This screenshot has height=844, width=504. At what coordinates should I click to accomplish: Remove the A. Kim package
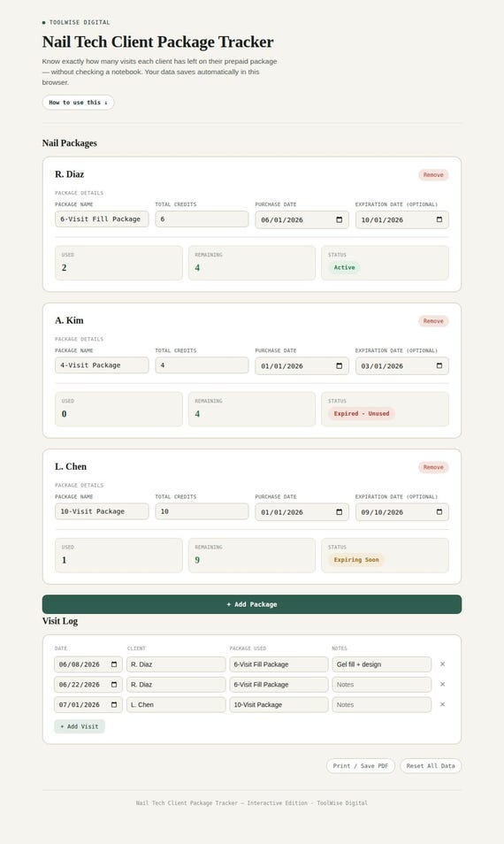[433, 321]
